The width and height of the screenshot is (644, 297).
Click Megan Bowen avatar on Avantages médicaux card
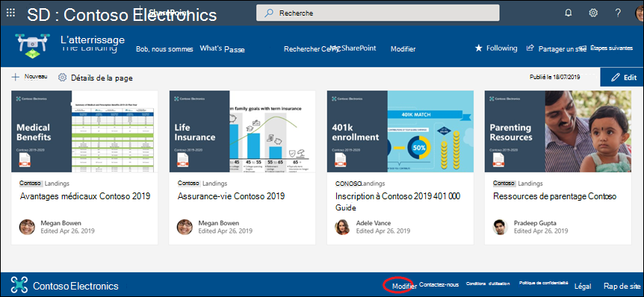27,227
